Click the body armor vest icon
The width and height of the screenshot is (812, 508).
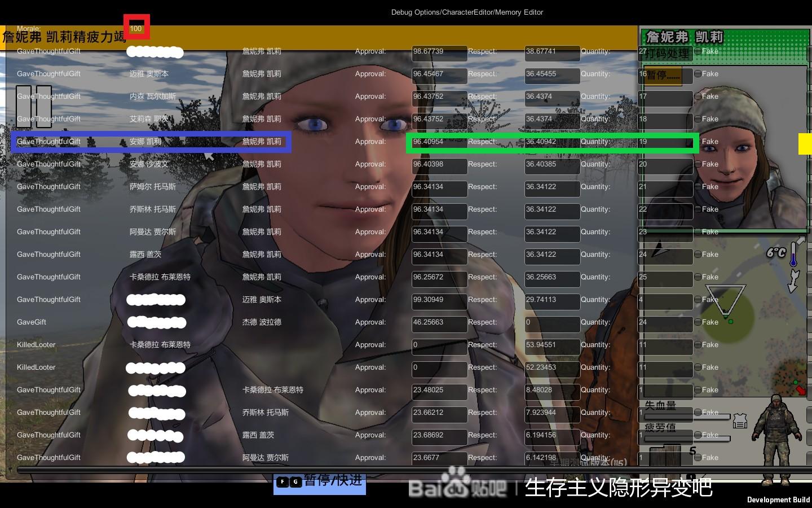(x=740, y=421)
